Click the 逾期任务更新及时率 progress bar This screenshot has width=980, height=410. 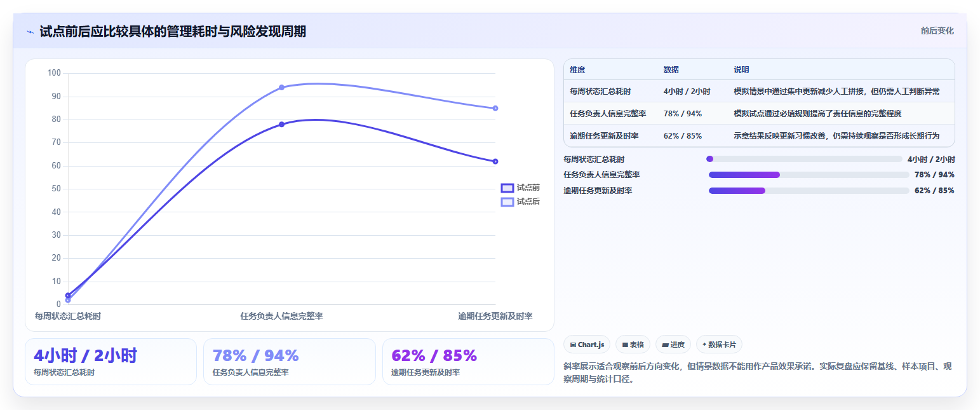(x=809, y=191)
